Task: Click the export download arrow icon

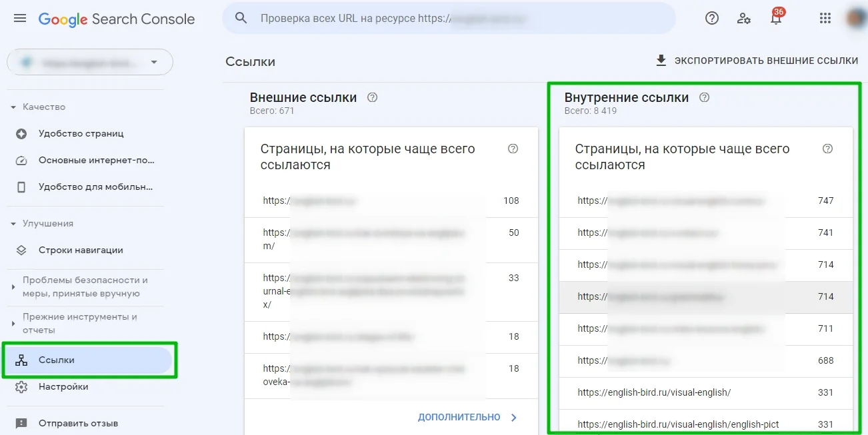Action: (x=661, y=61)
